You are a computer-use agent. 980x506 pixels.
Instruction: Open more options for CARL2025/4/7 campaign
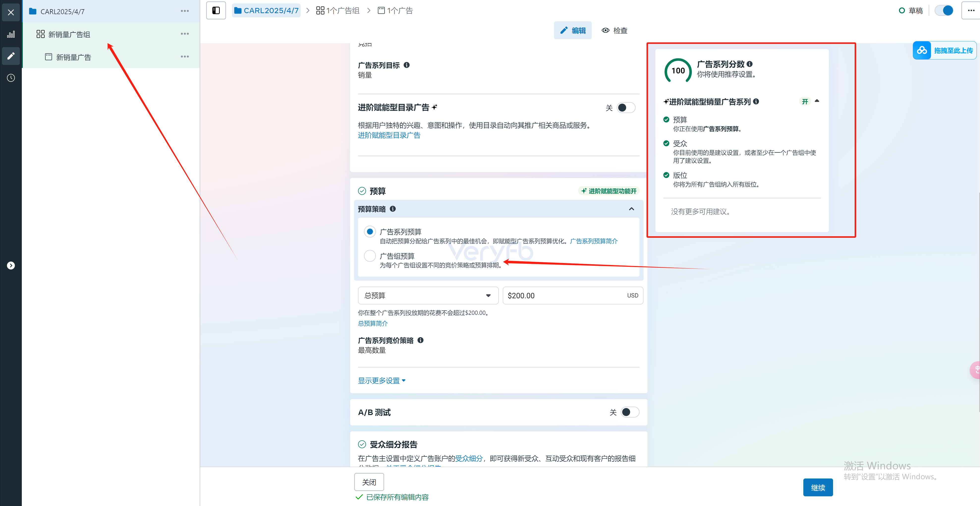[185, 11]
